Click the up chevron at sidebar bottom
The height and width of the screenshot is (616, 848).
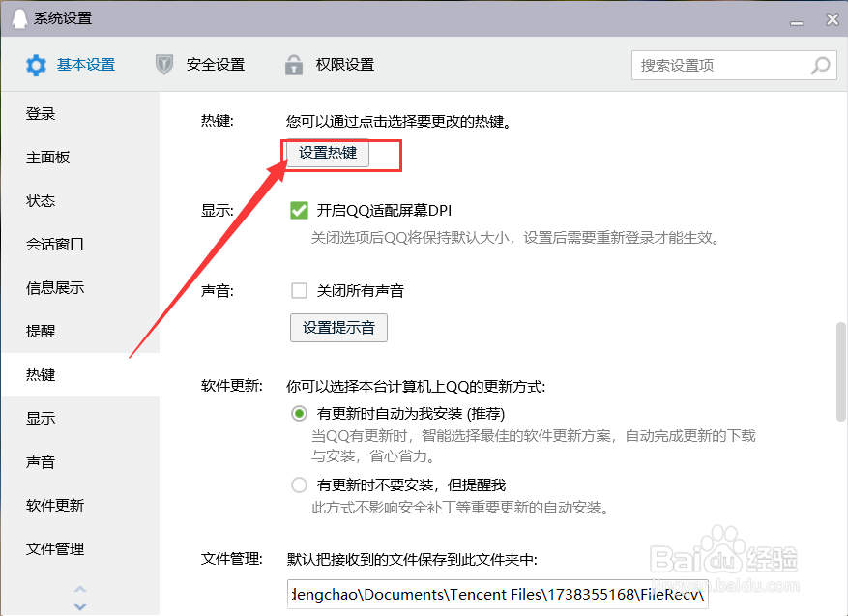click(x=80, y=590)
